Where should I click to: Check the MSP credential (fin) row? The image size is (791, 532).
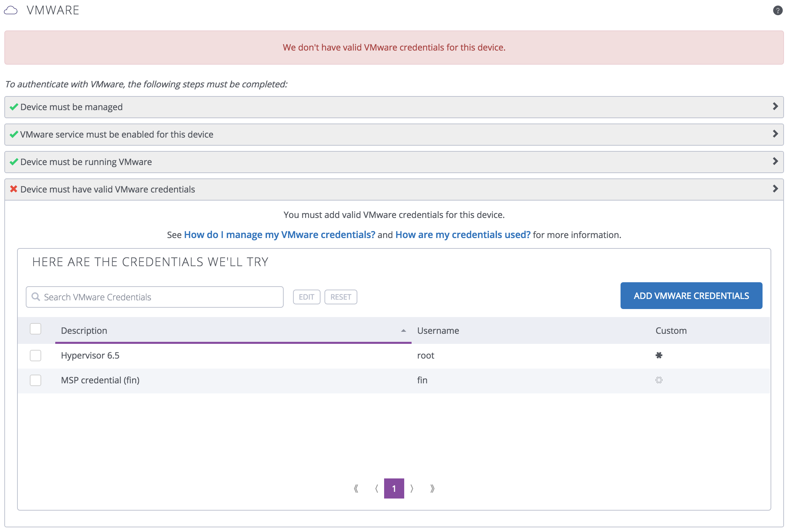35,380
